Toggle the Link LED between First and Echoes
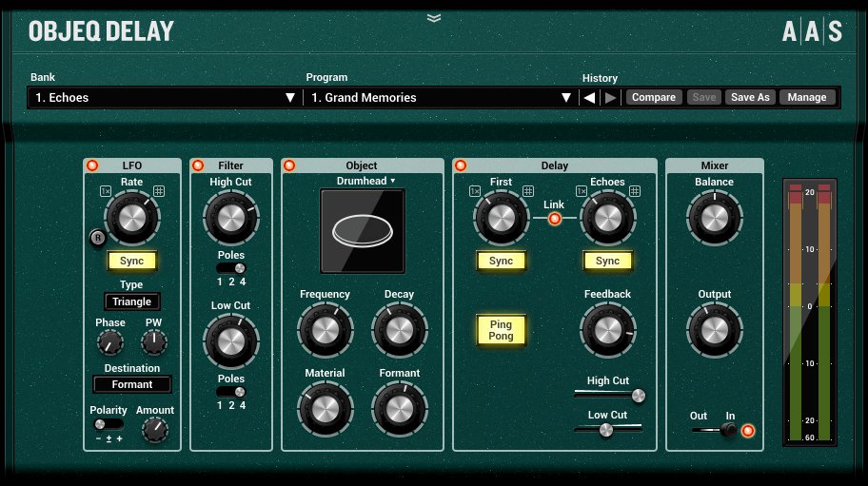 click(x=554, y=218)
